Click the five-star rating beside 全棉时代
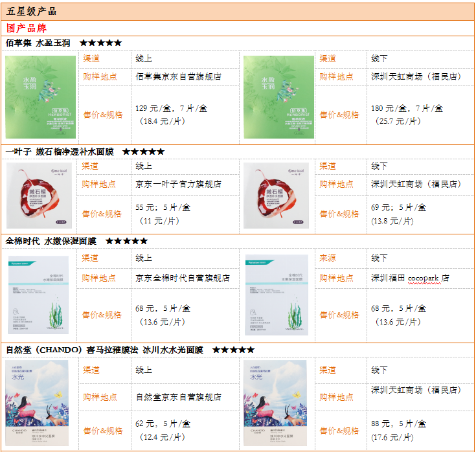This screenshot has width=476, height=452. [x=126, y=242]
